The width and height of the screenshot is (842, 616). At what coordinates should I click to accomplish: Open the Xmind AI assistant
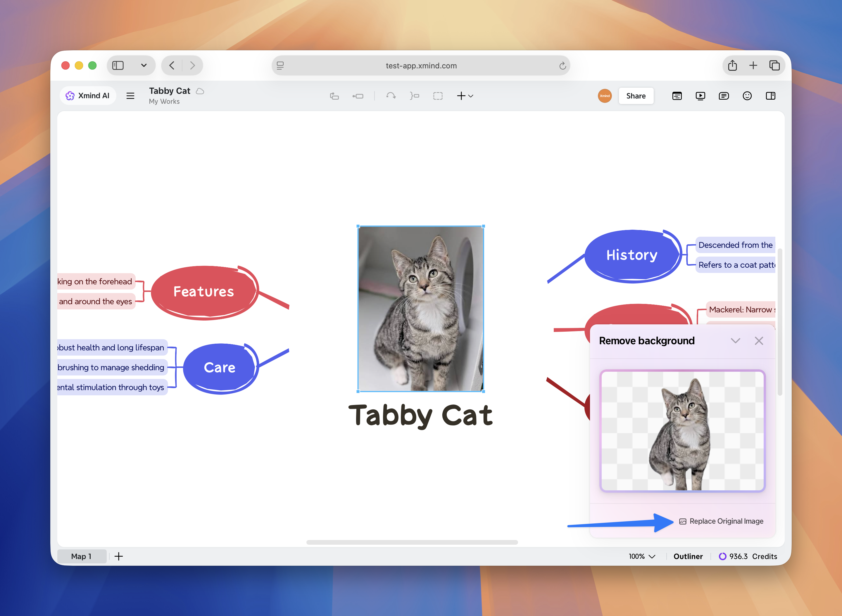click(88, 96)
